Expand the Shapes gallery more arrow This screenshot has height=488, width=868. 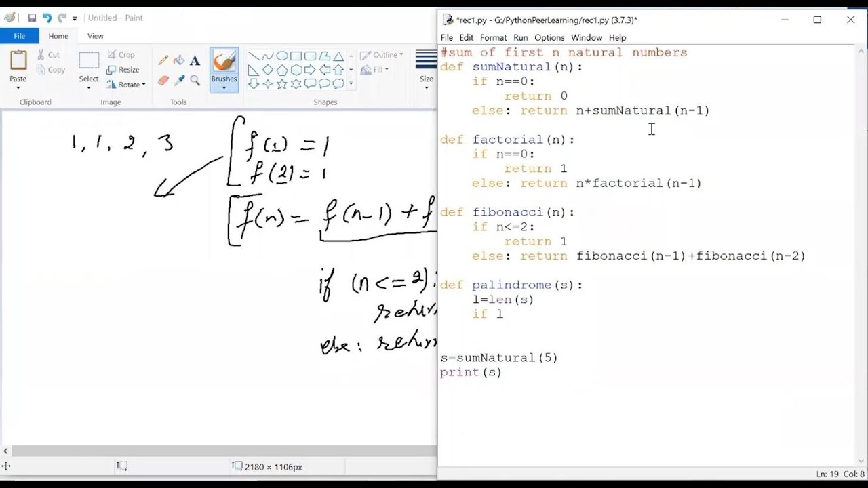click(351, 83)
